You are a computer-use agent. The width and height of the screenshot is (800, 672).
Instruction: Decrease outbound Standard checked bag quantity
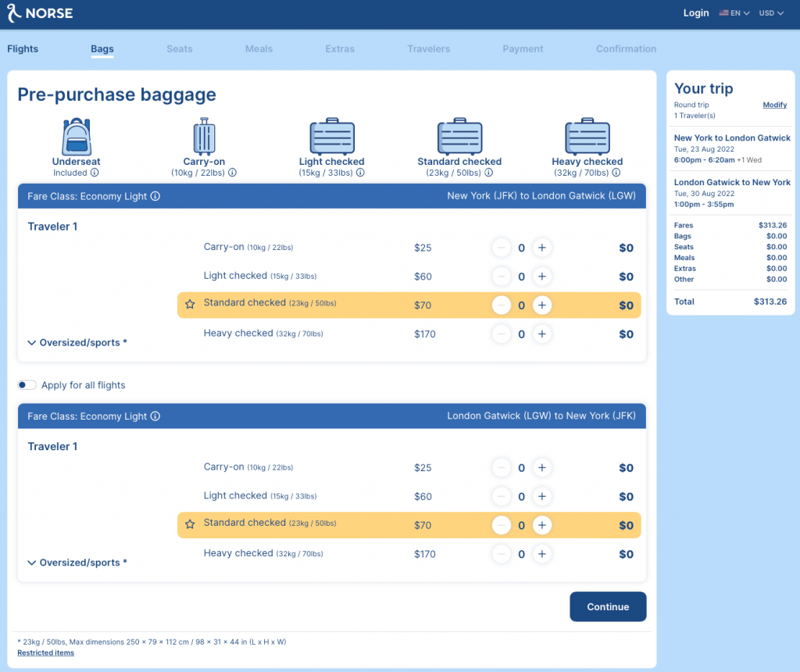tap(502, 305)
